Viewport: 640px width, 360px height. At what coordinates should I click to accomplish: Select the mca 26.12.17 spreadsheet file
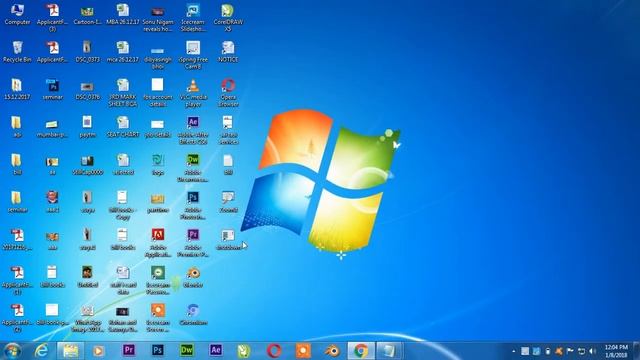[123, 52]
